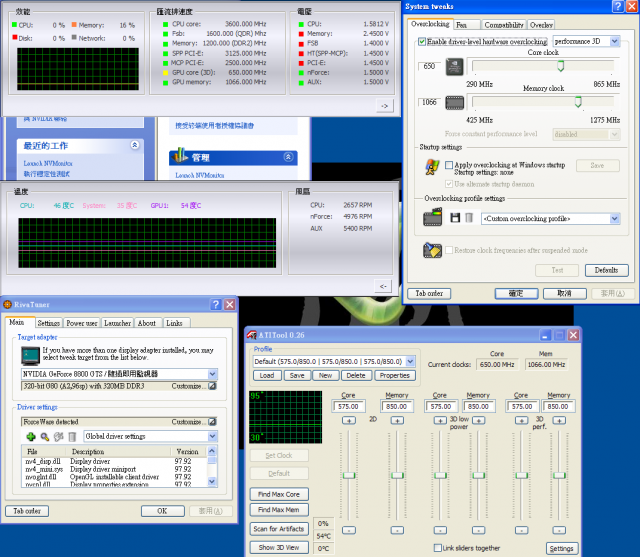Click the magnifier icon in driver settings
Screen dimensions: 640x557
(x=45, y=437)
